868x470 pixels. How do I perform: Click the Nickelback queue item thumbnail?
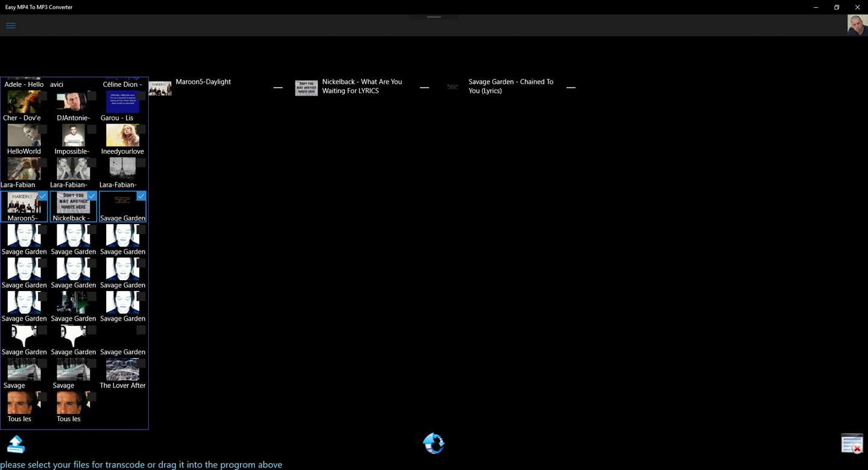306,88
